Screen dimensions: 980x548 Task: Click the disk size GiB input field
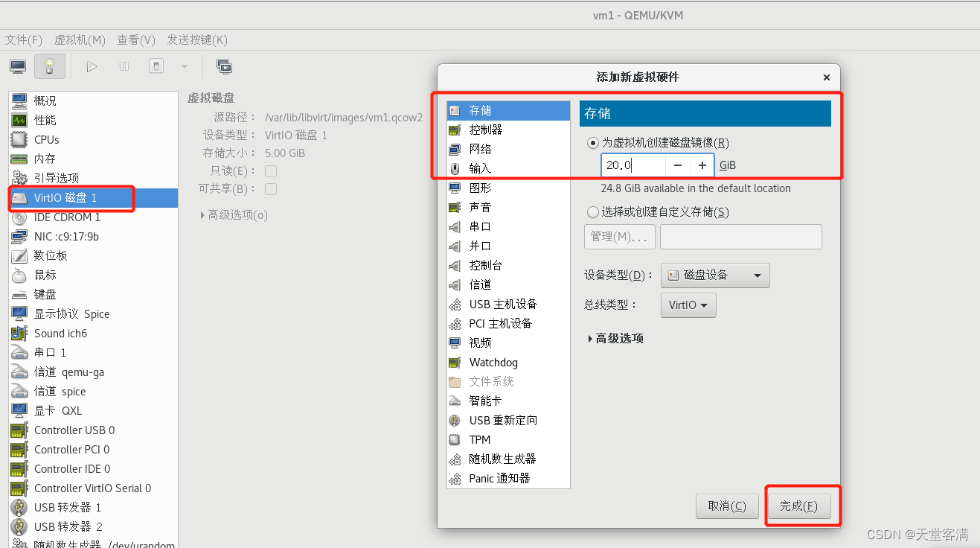point(633,165)
